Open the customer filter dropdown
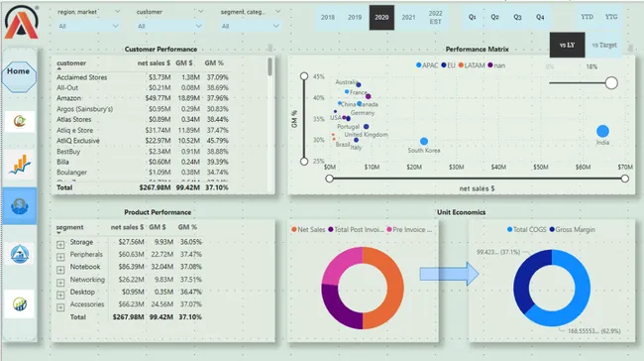This screenshot has height=361, width=644. click(x=169, y=26)
